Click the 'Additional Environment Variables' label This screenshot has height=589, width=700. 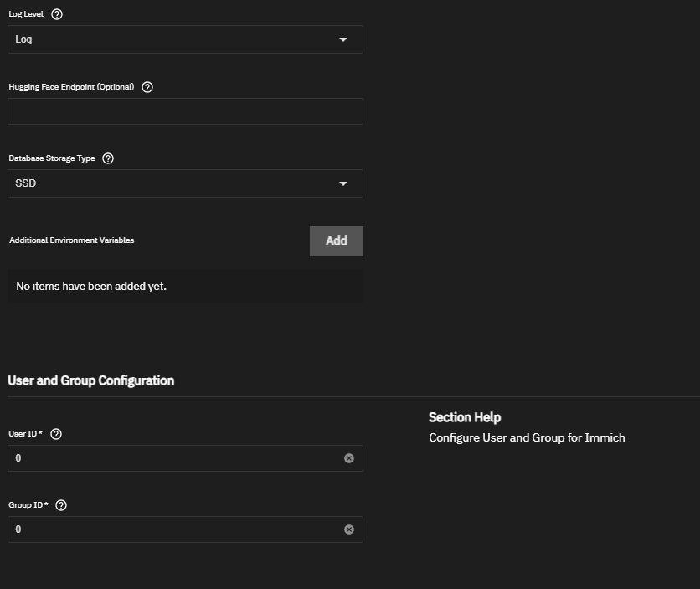[x=72, y=240]
